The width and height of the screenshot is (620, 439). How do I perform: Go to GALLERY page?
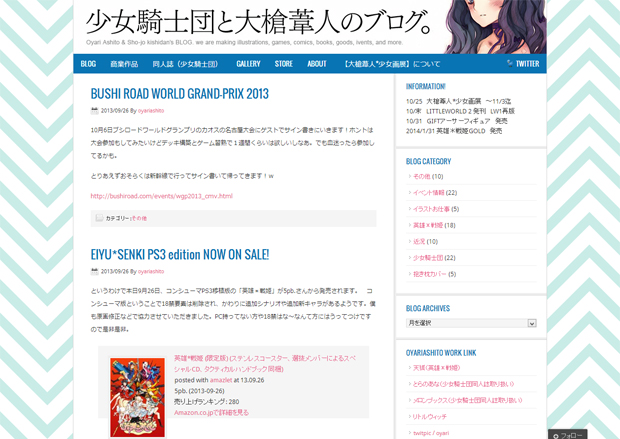(248, 64)
